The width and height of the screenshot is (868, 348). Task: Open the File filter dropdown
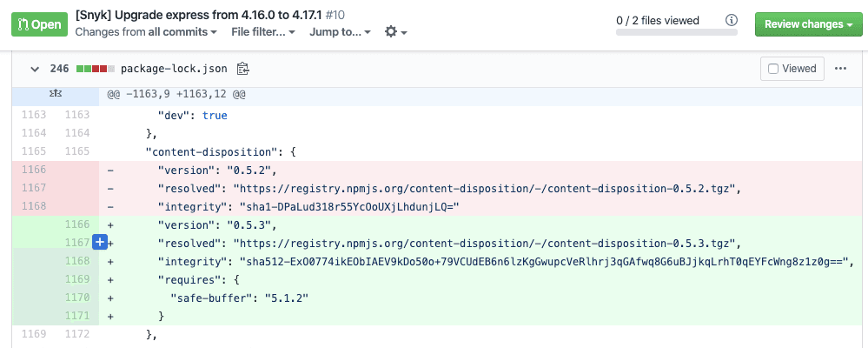(263, 32)
